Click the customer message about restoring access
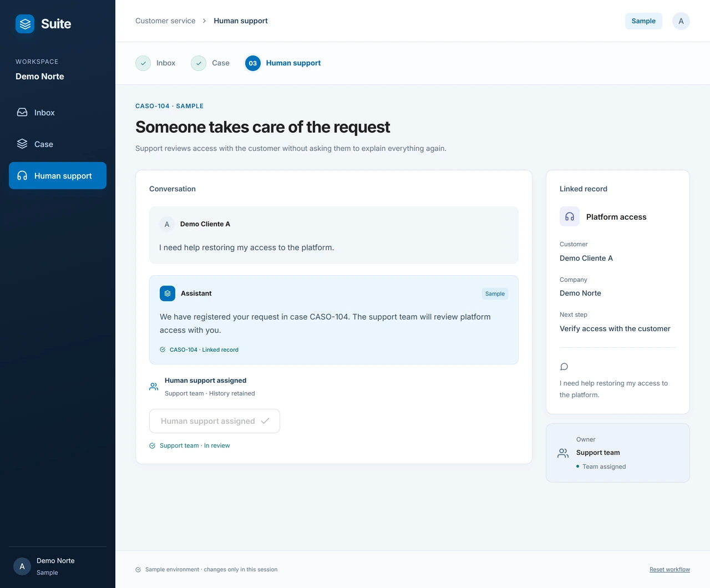The height and width of the screenshot is (588, 710). (x=247, y=248)
